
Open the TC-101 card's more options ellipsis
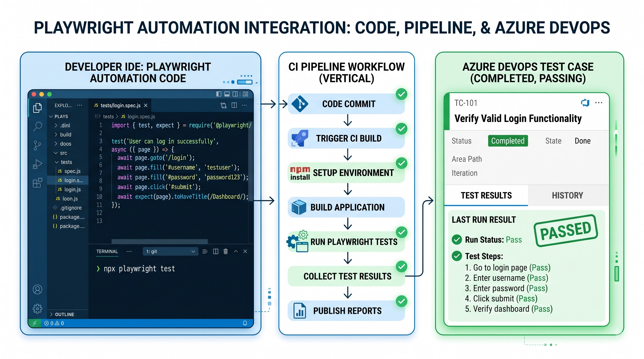click(599, 103)
